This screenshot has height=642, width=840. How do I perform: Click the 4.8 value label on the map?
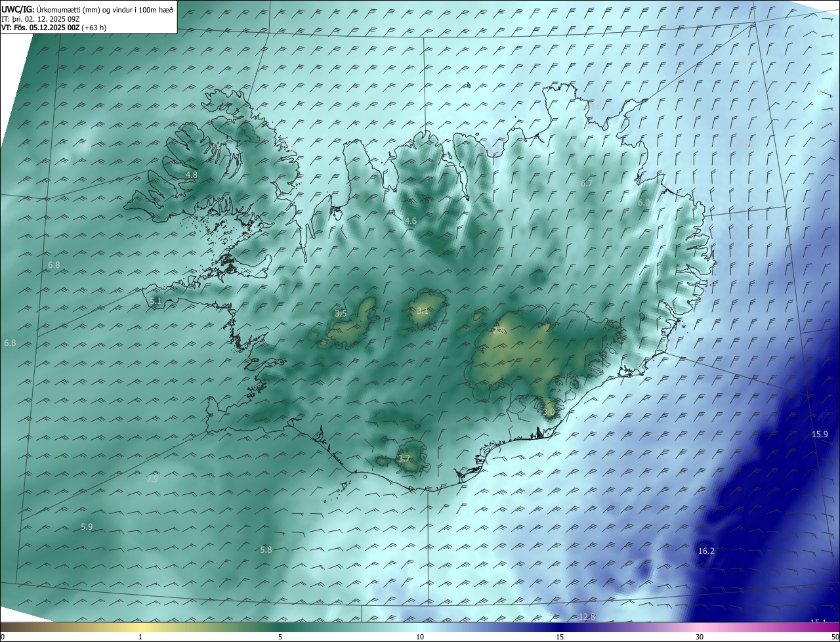191,175
